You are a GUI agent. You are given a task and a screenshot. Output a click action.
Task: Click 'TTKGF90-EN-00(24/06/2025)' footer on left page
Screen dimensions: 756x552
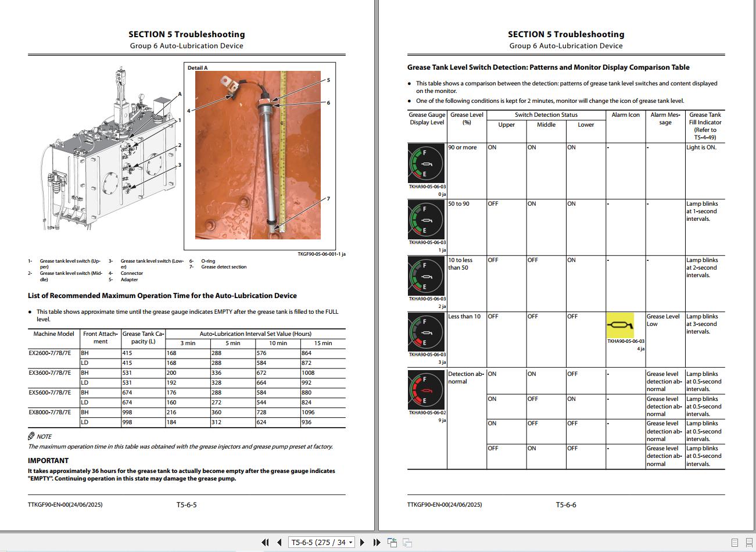point(65,505)
